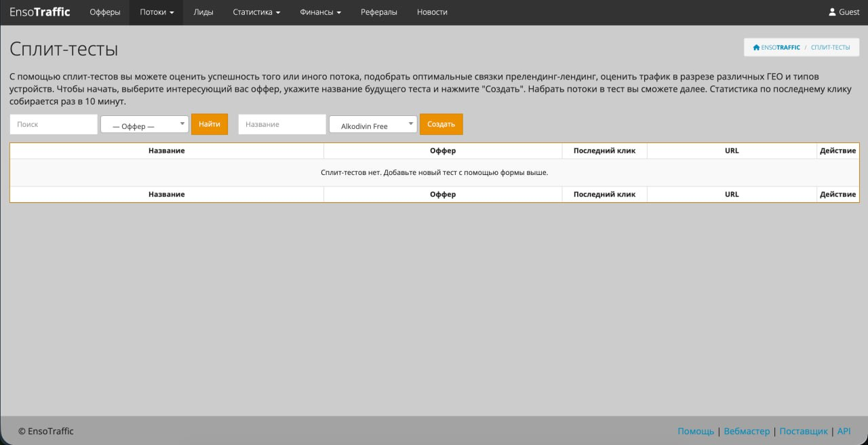Open the — Оффер — selection dropdown
Viewport: 868px width, 445px height.
144,123
